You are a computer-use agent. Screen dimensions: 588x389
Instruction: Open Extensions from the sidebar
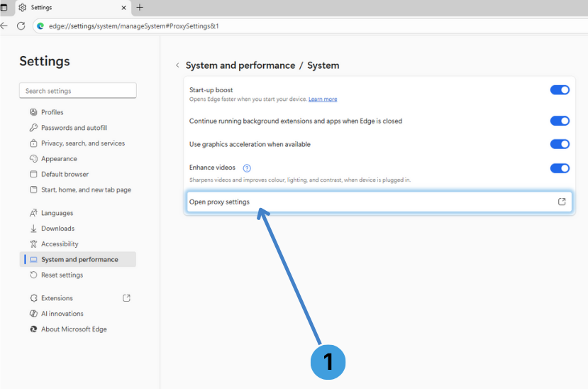pos(77,298)
